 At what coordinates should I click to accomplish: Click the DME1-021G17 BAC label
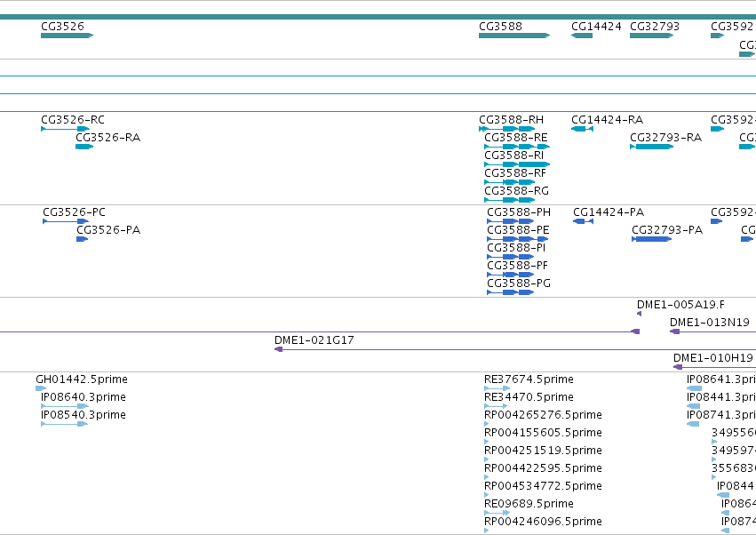314,340
